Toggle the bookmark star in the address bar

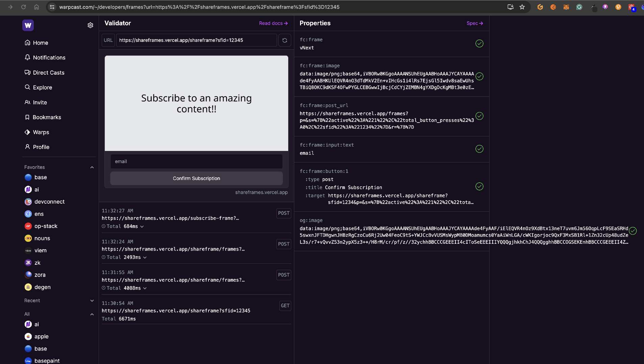[x=522, y=7]
